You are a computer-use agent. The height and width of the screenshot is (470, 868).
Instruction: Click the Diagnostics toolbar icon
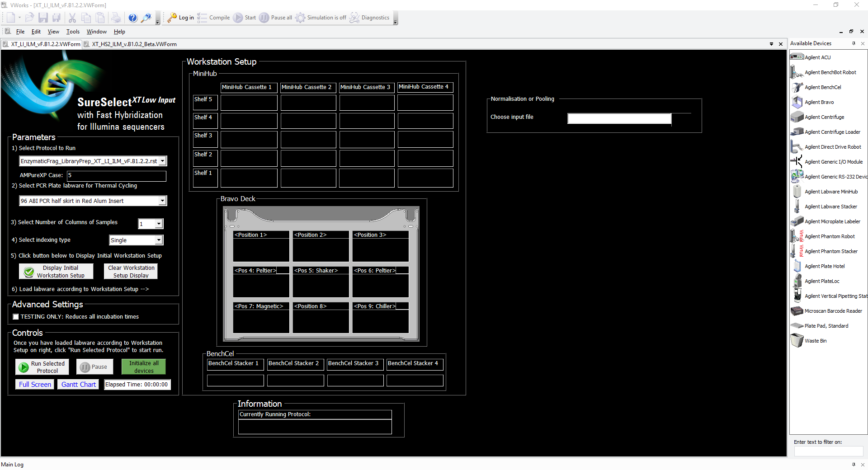pos(354,18)
